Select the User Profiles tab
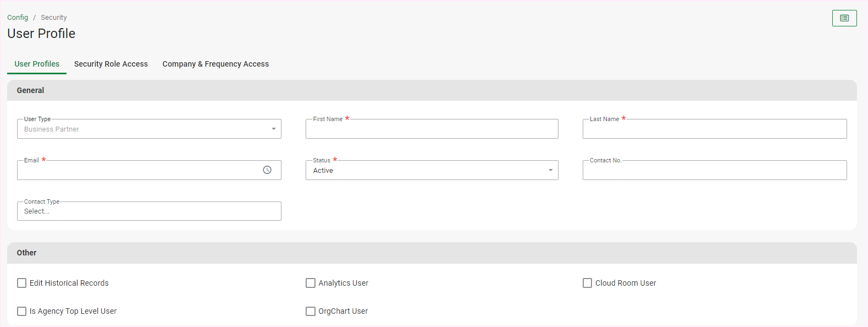 pos(37,64)
